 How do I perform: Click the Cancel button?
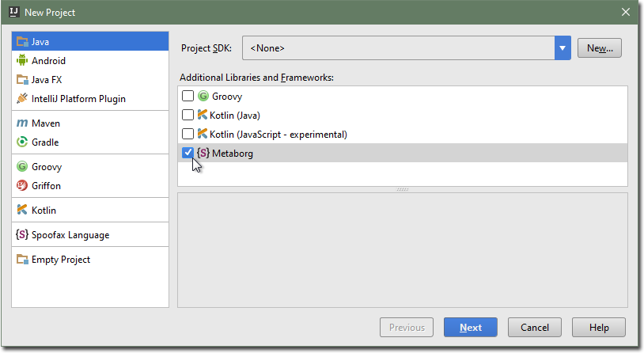pyautogui.click(x=534, y=327)
